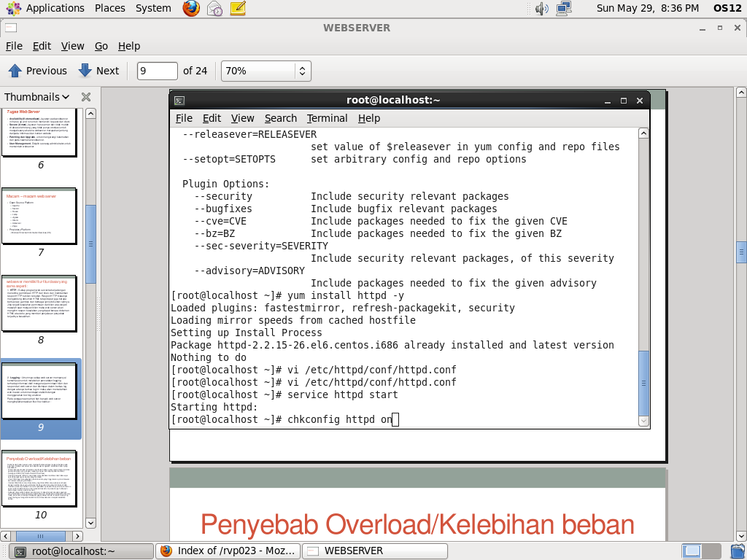Launch Firefox from the top panel
The height and width of the screenshot is (560, 747).
[191, 8]
